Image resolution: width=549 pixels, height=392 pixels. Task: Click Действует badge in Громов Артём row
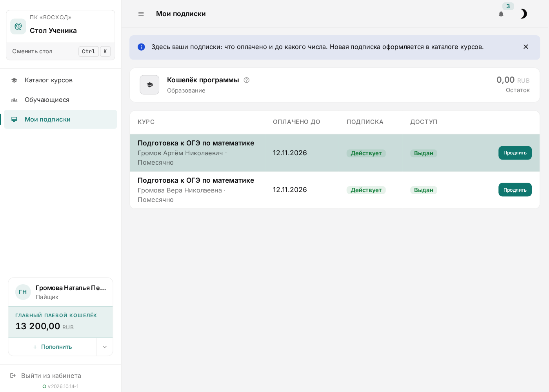(x=366, y=153)
